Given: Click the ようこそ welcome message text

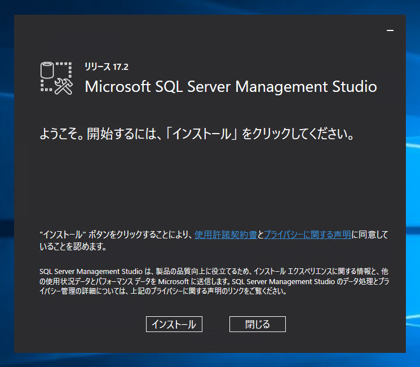Looking at the screenshot, I should click(197, 134).
